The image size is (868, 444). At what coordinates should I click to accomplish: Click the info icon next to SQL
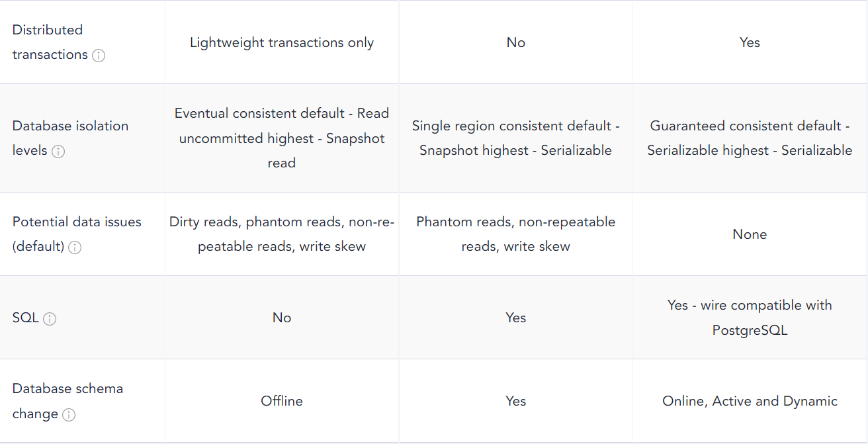coord(50,319)
